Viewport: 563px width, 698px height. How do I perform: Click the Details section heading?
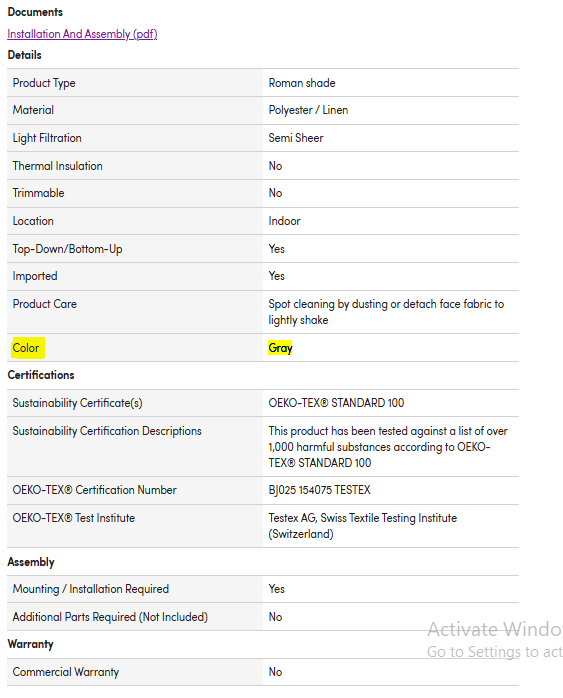tap(24, 55)
